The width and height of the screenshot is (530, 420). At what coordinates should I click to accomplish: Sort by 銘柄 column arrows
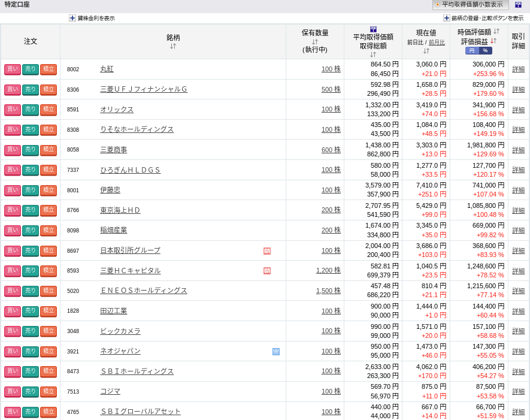(x=173, y=46)
